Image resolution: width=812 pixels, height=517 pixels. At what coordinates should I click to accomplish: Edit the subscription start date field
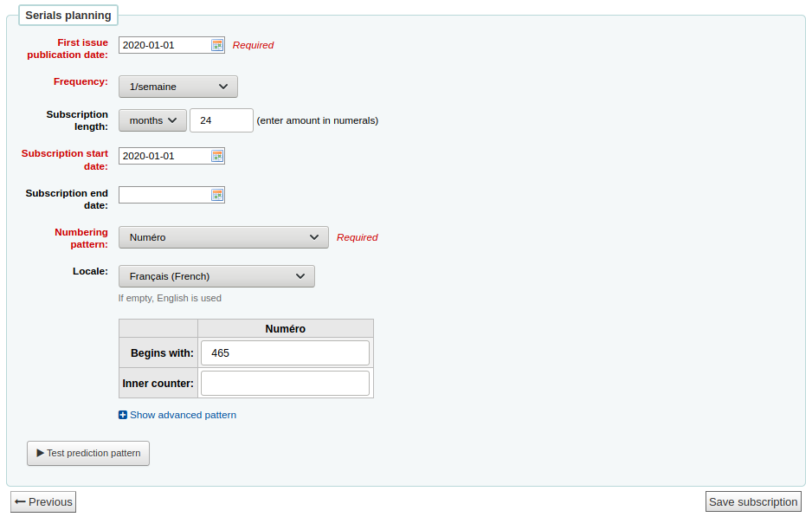(x=164, y=156)
